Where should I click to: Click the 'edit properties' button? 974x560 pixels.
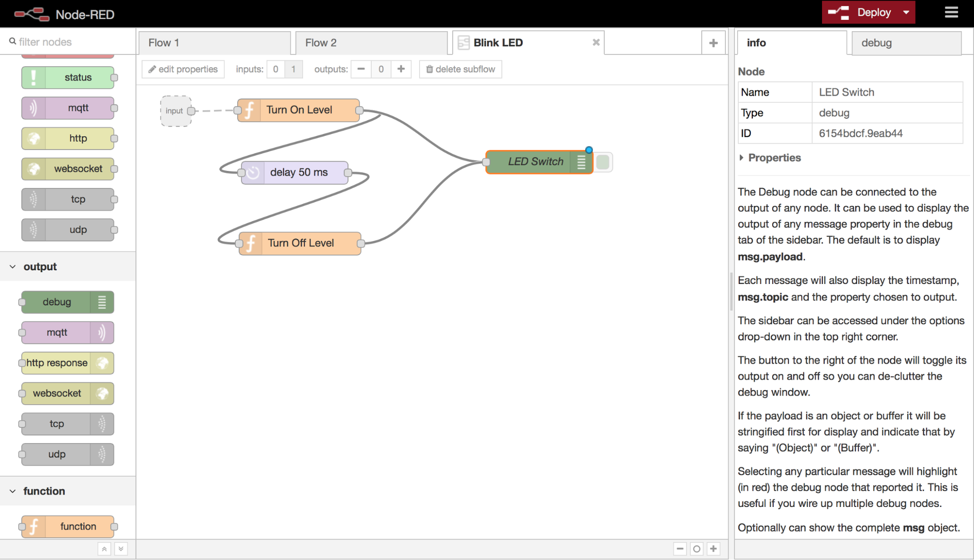(x=183, y=69)
